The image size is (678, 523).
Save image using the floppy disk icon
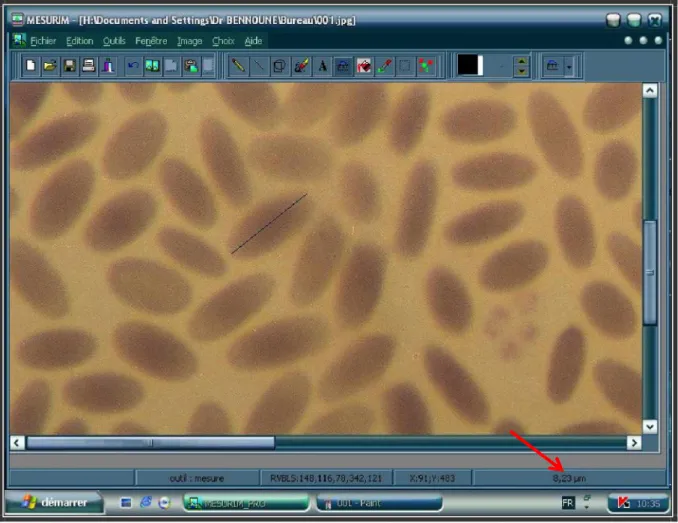70,66
